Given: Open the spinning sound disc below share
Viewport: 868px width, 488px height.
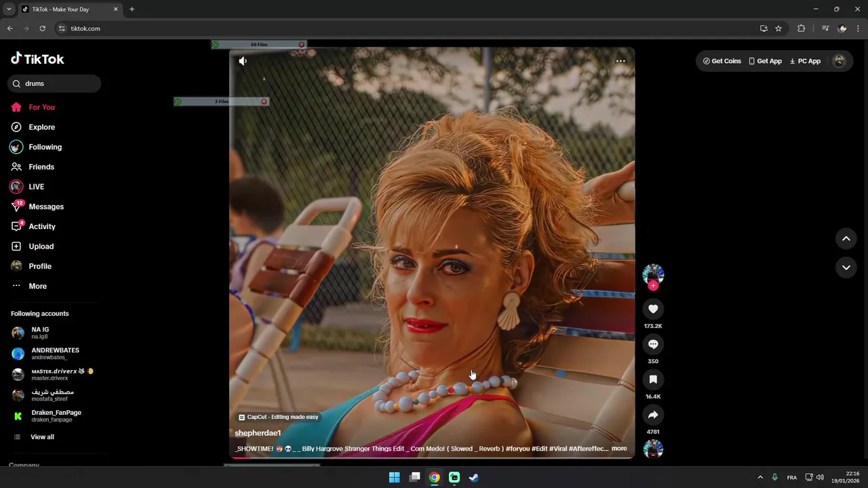Looking at the screenshot, I should [x=653, y=449].
